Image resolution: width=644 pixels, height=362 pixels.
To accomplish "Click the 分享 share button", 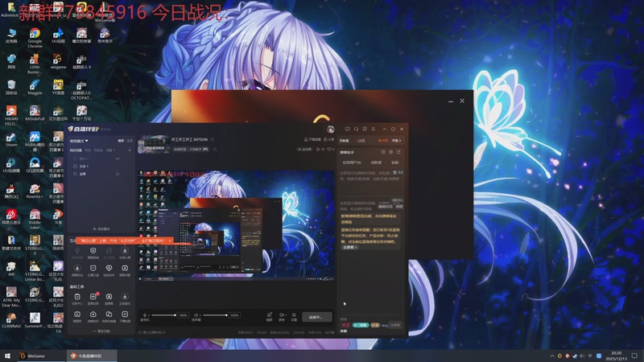I will [329, 139].
